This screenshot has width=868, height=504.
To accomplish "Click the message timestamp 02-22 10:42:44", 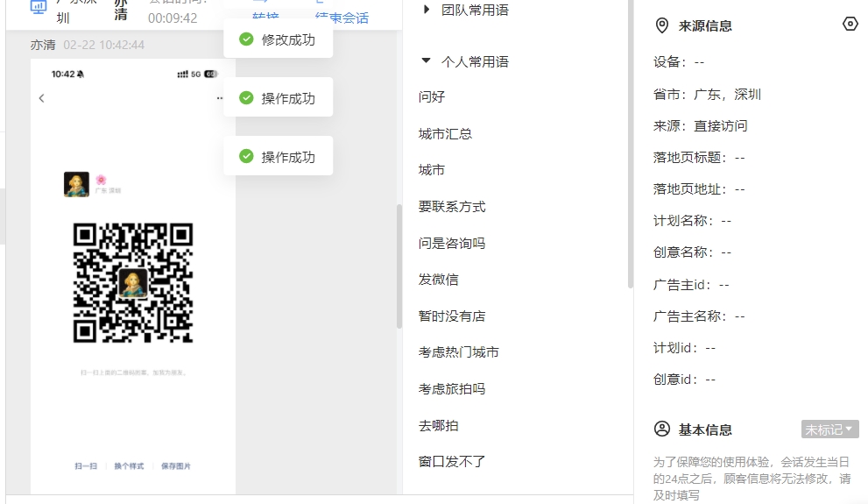I will click(x=104, y=45).
